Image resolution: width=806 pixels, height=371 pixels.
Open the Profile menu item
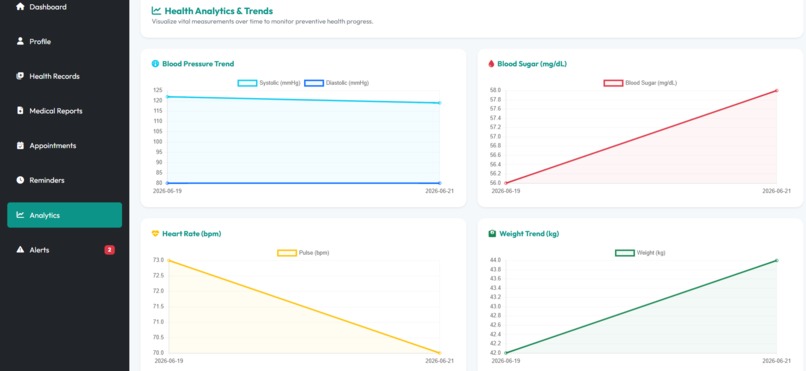point(64,41)
